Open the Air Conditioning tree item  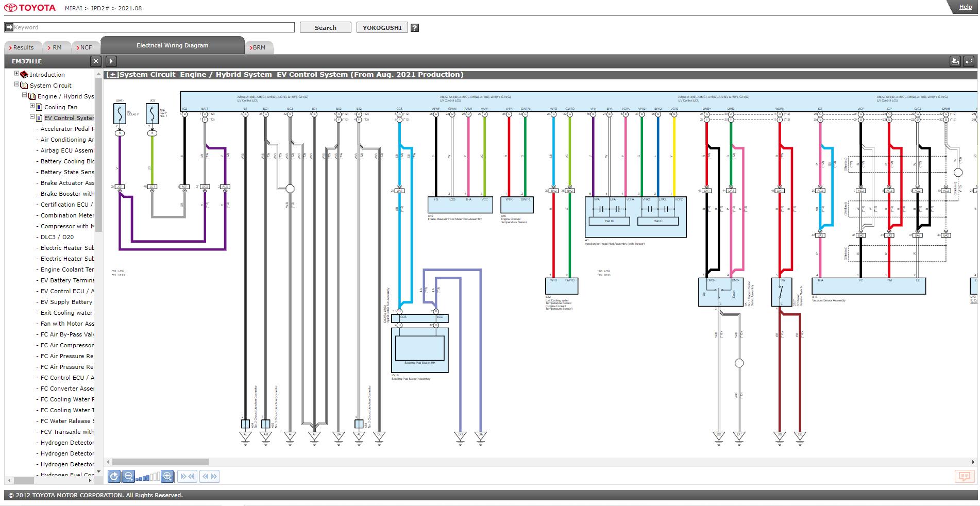(x=67, y=140)
